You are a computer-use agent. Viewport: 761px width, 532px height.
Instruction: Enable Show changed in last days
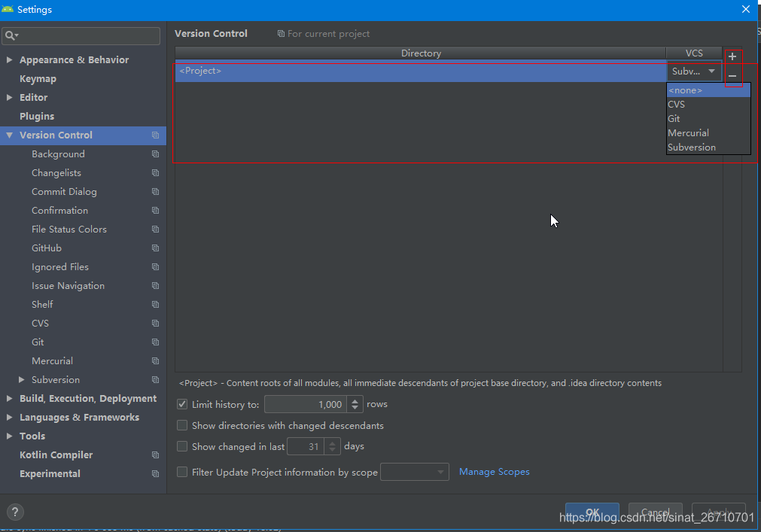pyautogui.click(x=182, y=446)
